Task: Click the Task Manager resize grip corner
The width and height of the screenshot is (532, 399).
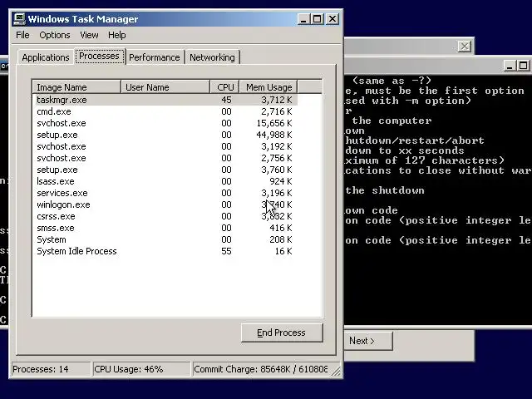Action: 336,372
